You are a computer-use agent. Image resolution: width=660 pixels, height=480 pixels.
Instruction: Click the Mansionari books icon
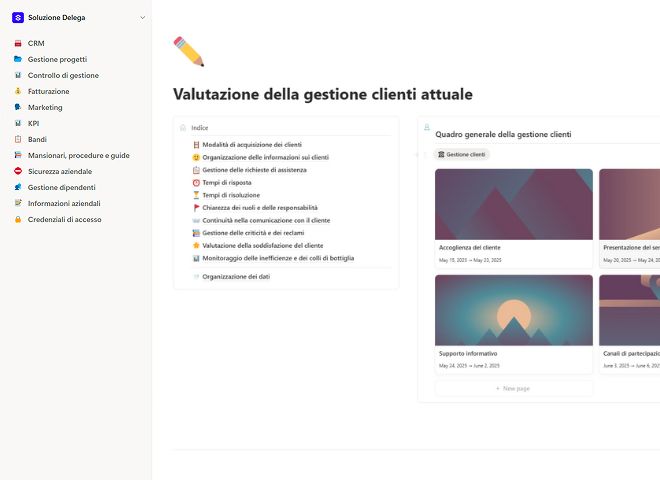(18, 155)
